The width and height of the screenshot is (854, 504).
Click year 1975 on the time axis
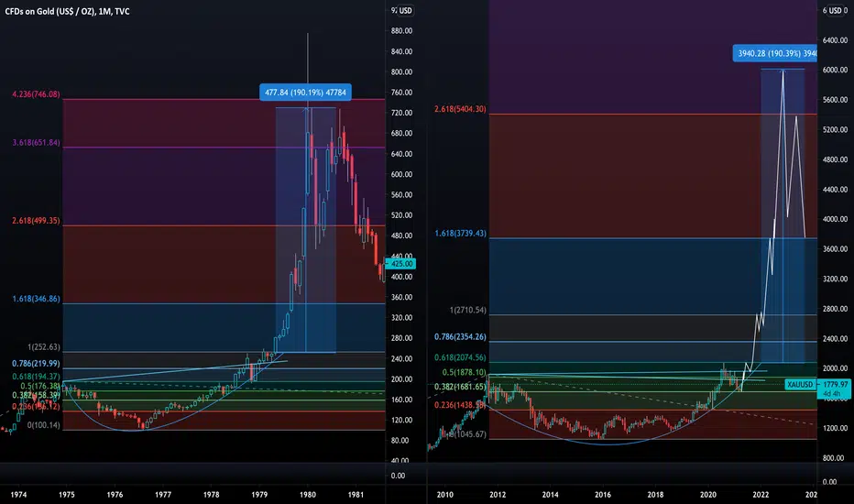[67, 495]
